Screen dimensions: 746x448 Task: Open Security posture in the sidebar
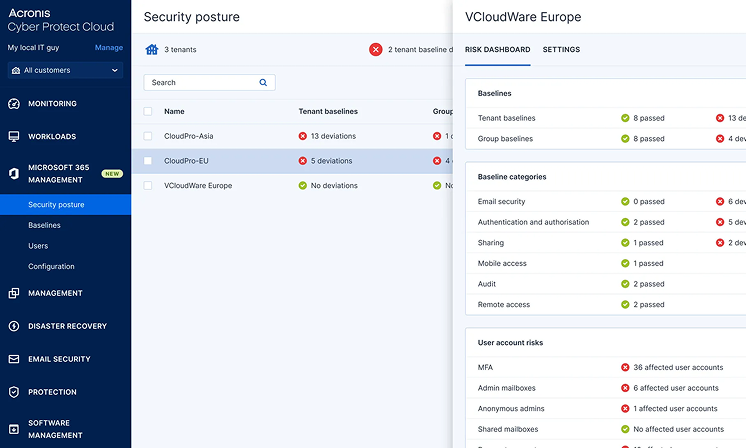click(x=65, y=205)
